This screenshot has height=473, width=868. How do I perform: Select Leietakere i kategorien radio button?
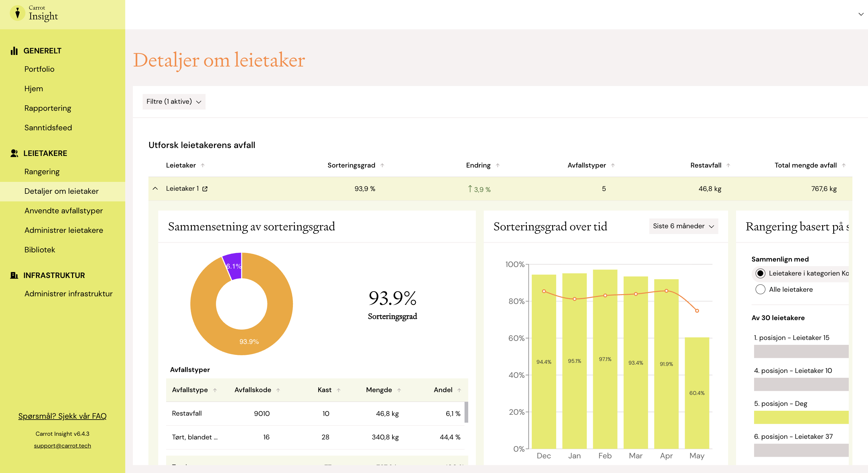coord(760,273)
